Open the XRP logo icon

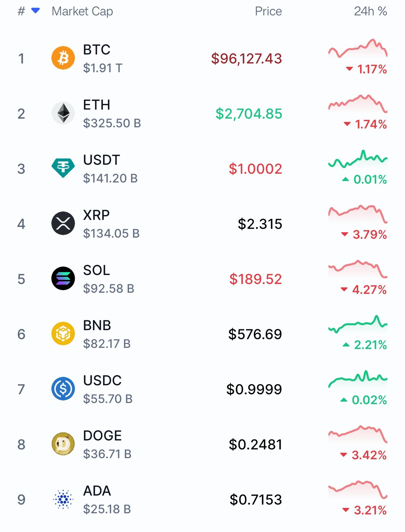[x=63, y=223]
